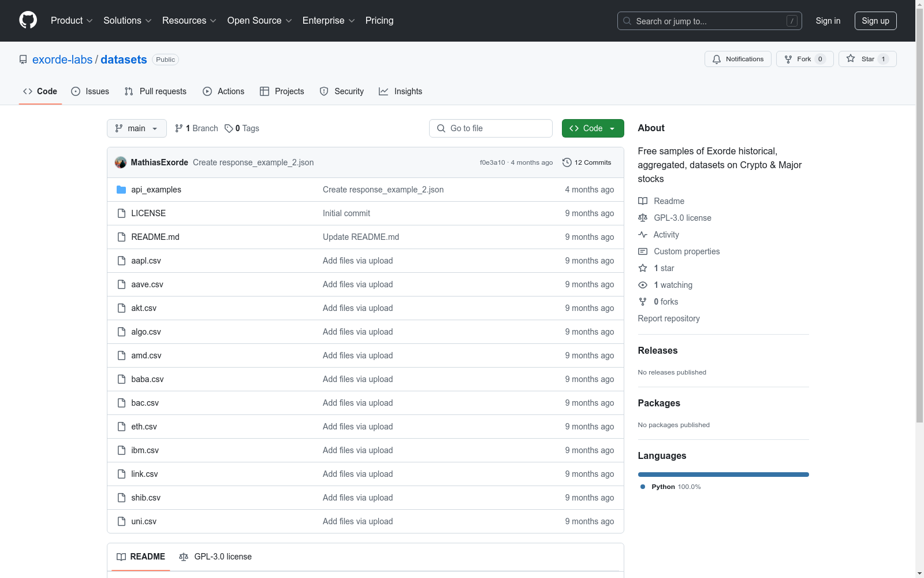
Task: Click the Notifications bell icon
Action: click(x=717, y=59)
